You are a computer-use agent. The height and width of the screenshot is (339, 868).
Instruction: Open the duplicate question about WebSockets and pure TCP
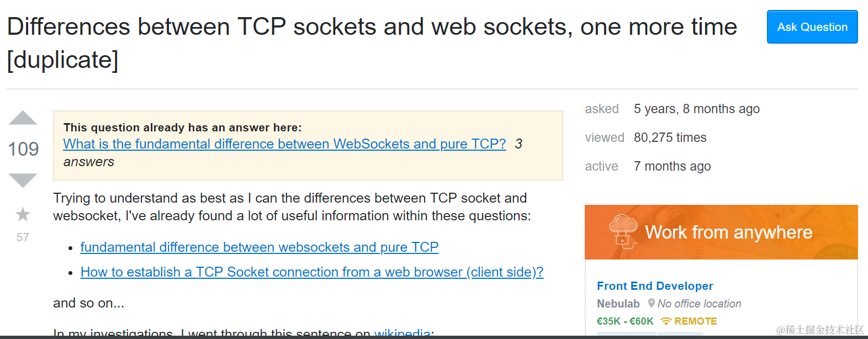[284, 144]
